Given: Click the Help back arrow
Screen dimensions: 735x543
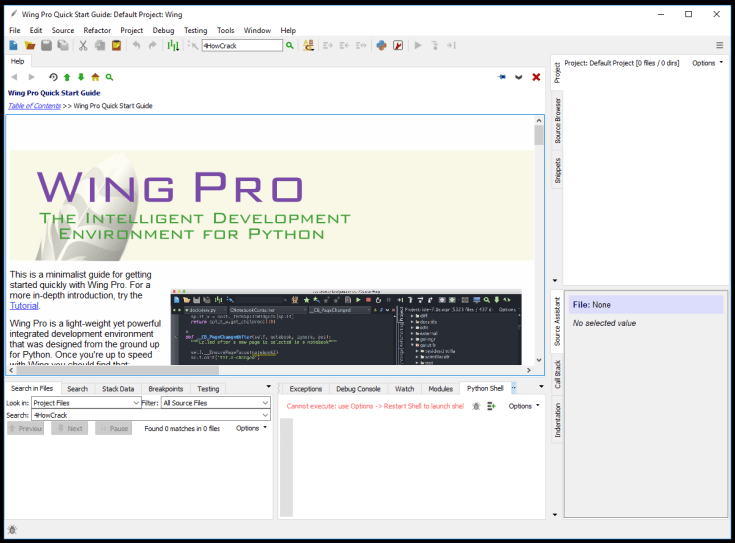Looking at the screenshot, I should [x=14, y=77].
